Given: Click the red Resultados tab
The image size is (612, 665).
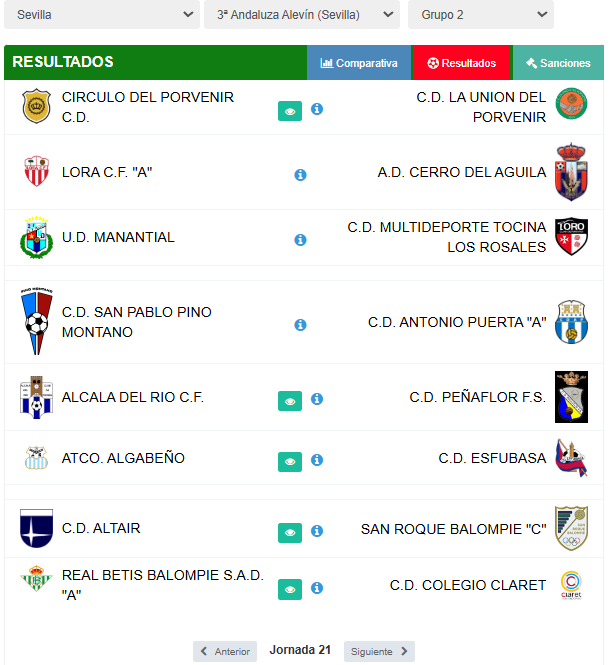Looking at the screenshot, I should click(461, 63).
